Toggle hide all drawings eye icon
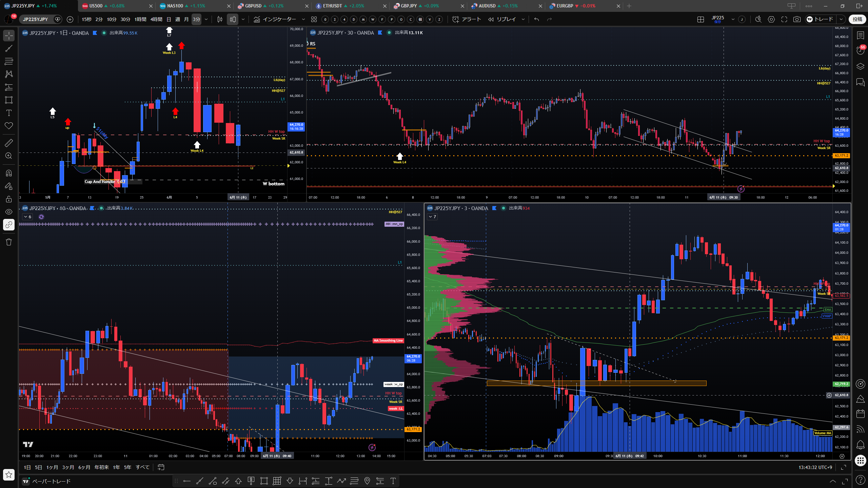Screen dimensions: 868x488 coord(9,212)
